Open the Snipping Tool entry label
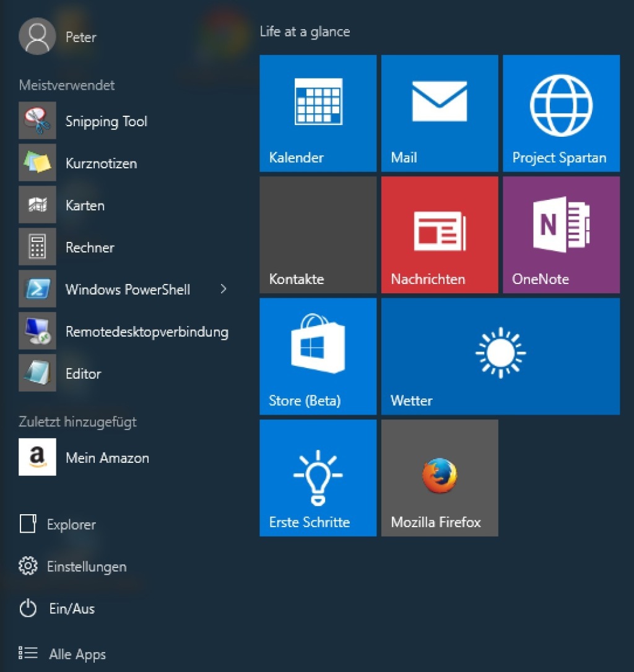The height and width of the screenshot is (672, 634). coord(106,122)
